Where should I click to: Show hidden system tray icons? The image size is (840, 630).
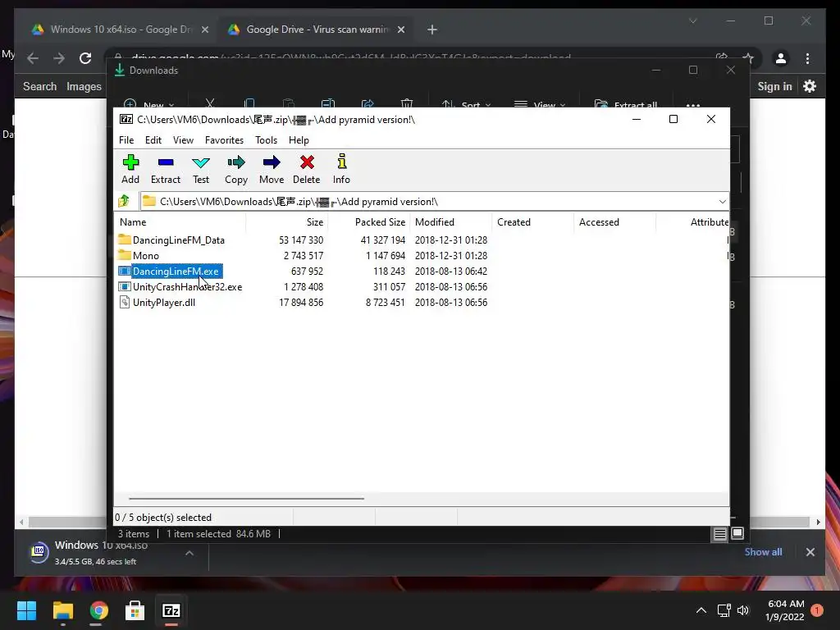click(701, 610)
